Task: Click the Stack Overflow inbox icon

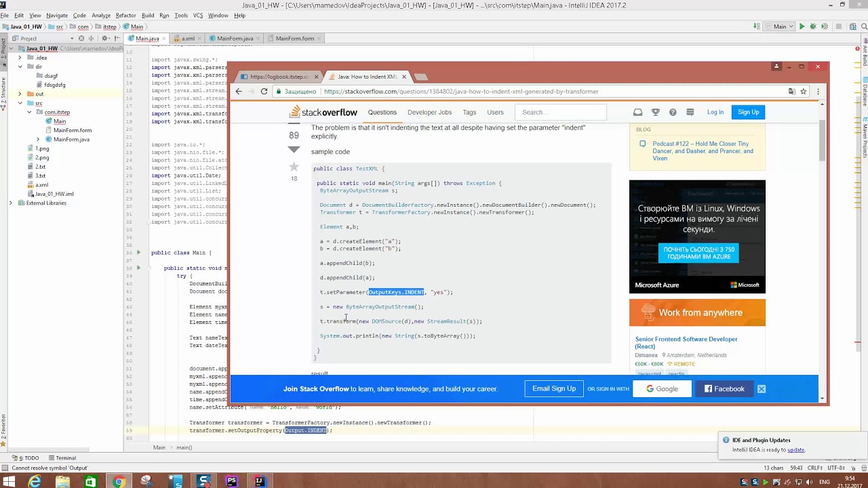Action: click(637, 113)
